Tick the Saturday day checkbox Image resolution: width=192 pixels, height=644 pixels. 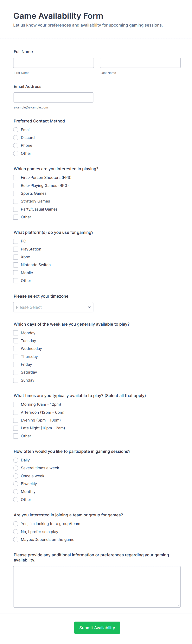[16, 372]
